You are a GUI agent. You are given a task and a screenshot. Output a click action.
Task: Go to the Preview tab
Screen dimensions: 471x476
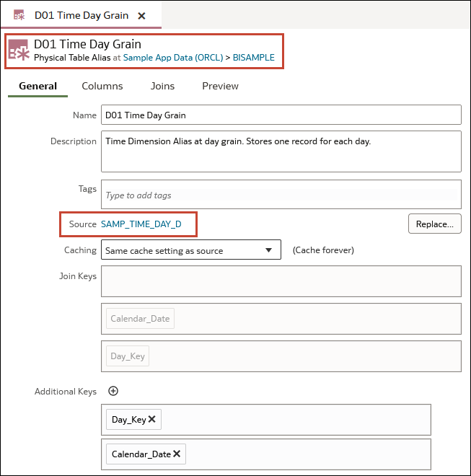pyautogui.click(x=220, y=87)
